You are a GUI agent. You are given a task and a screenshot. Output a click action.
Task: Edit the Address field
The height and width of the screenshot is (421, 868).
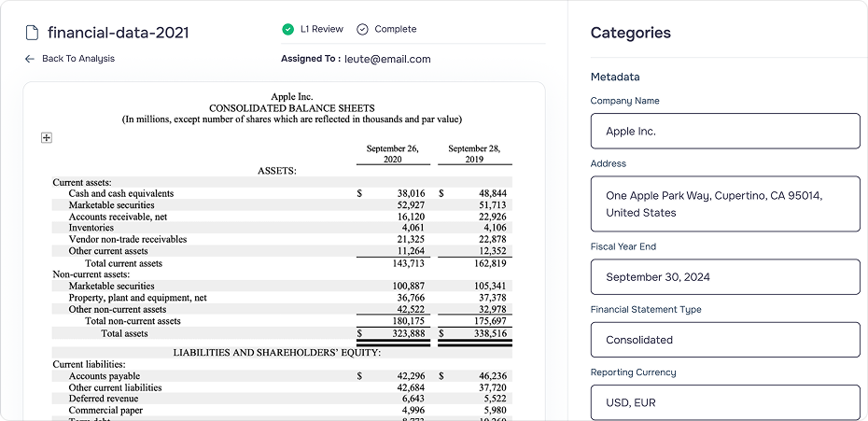[725, 203]
